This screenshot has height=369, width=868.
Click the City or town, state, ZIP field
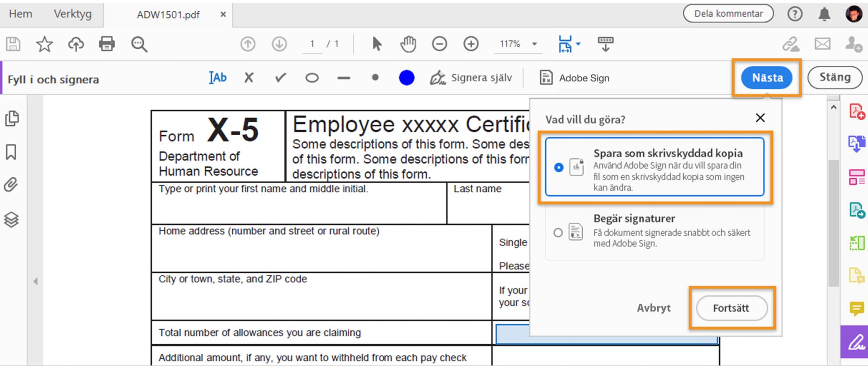click(x=321, y=296)
